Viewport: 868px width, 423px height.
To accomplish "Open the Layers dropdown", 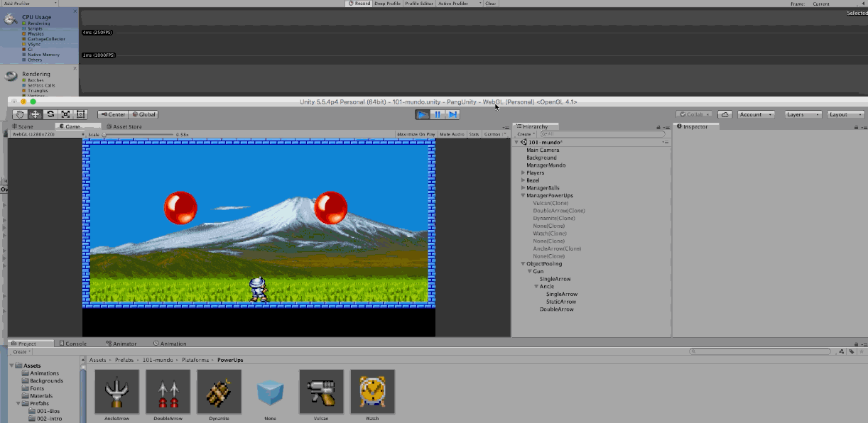I will pos(803,114).
